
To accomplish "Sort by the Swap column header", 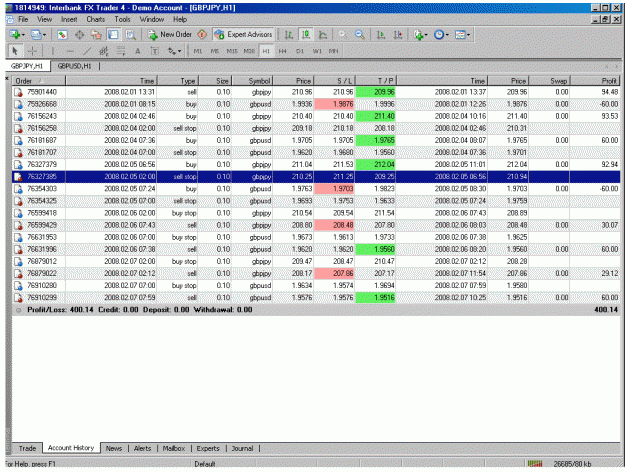I will 549,81.
